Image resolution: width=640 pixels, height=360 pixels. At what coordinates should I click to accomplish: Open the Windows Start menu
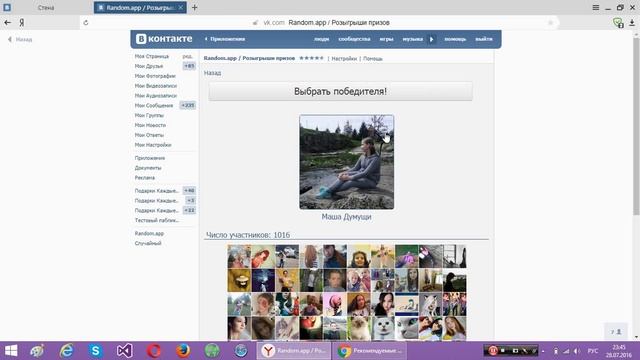(11, 351)
